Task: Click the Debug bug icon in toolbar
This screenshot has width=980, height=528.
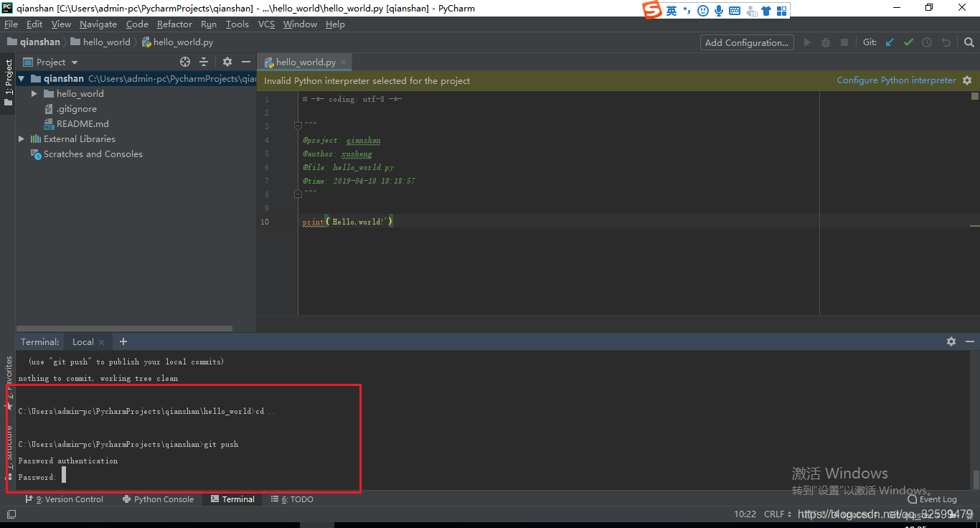Action: pyautogui.click(x=826, y=42)
